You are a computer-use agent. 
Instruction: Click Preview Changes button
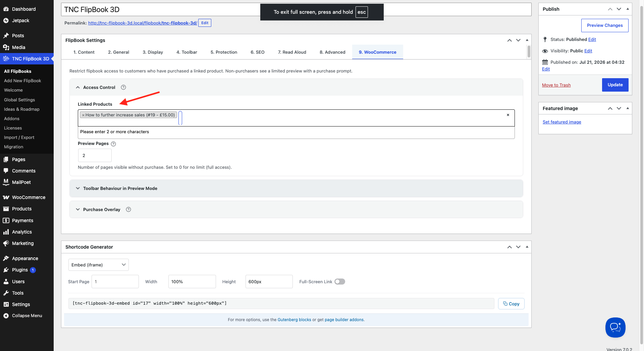pyautogui.click(x=605, y=26)
